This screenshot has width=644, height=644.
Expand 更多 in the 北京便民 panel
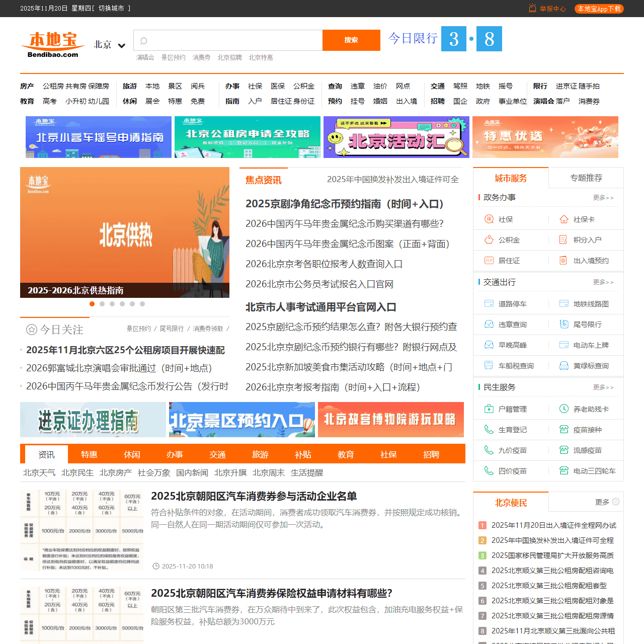[x=602, y=502]
